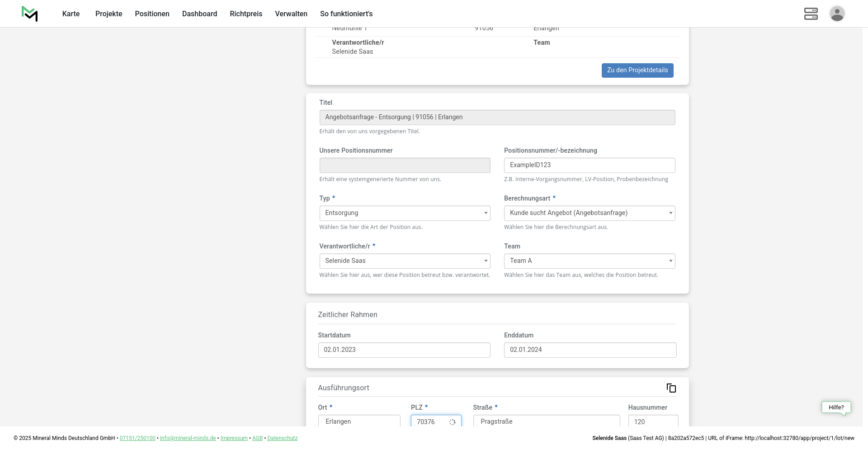Open the Projekte menu

pos(108,14)
